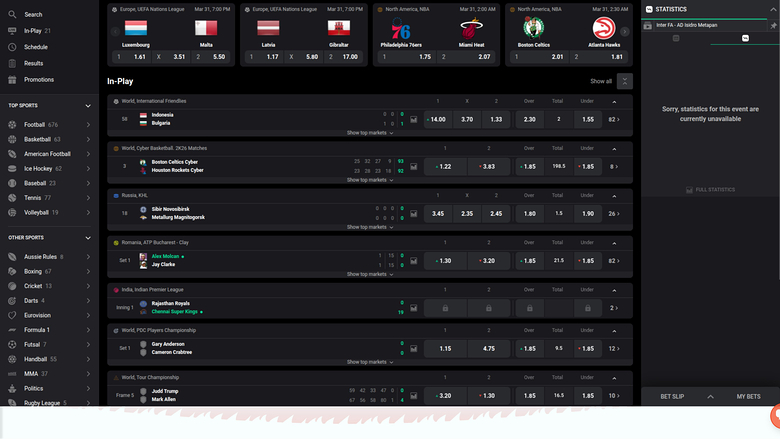Switch to first statistics tab icon
This screenshot has width=780, height=439.
point(676,38)
